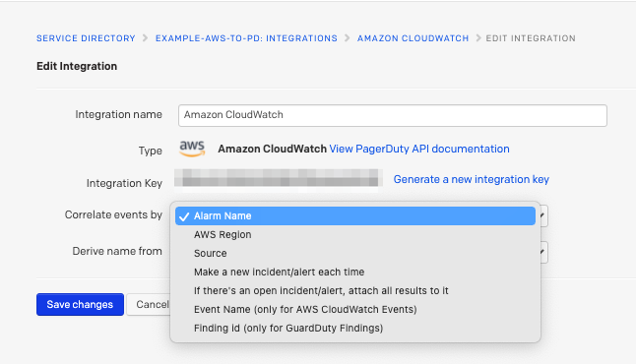Click the checkmark icon next to Alarm Name
This screenshot has width=636, height=364.
click(x=184, y=216)
